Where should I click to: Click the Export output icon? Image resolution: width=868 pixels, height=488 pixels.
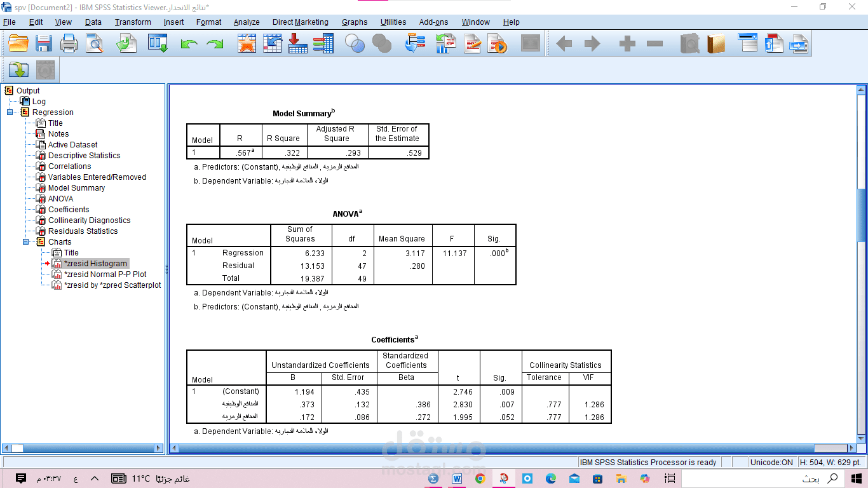tap(126, 44)
